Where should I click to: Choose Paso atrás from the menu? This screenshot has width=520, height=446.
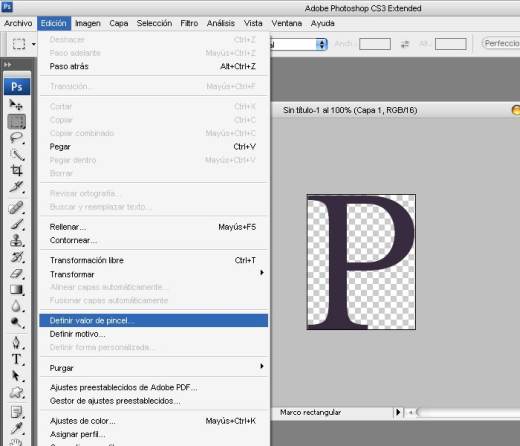pyautogui.click(x=153, y=66)
